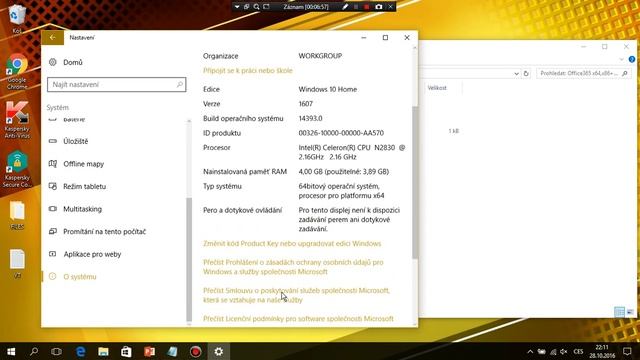Open Promítání na tento počítač

click(x=104, y=231)
